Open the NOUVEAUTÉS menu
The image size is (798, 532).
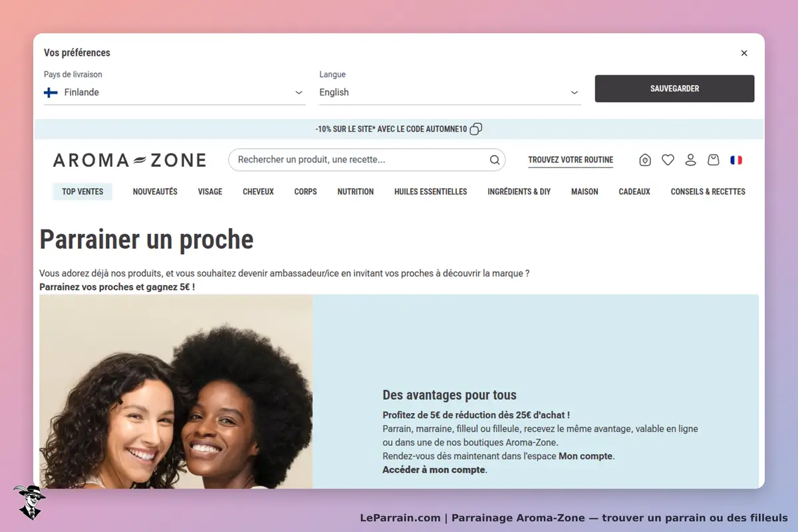[x=155, y=192]
